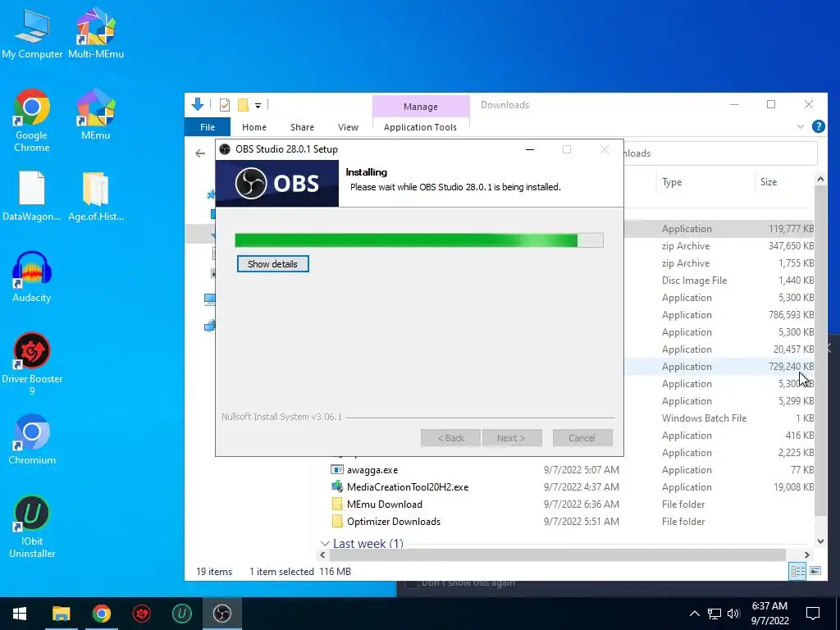Minimize the OBS Studio Setup window
The height and width of the screenshot is (630, 840).
pos(530,149)
